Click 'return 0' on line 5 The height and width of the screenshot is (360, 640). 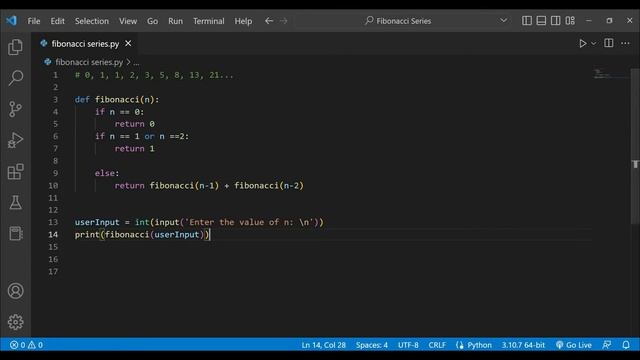click(135, 124)
